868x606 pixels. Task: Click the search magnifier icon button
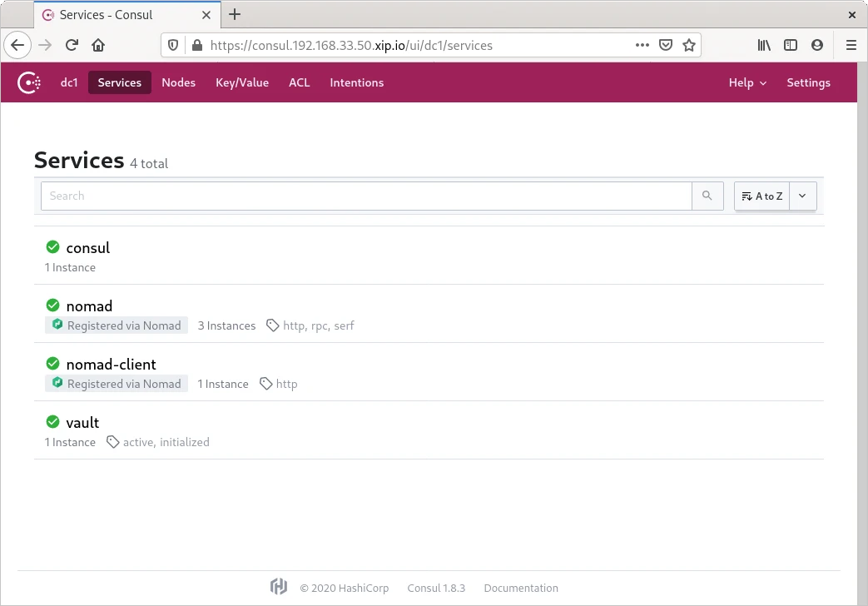[x=707, y=196]
